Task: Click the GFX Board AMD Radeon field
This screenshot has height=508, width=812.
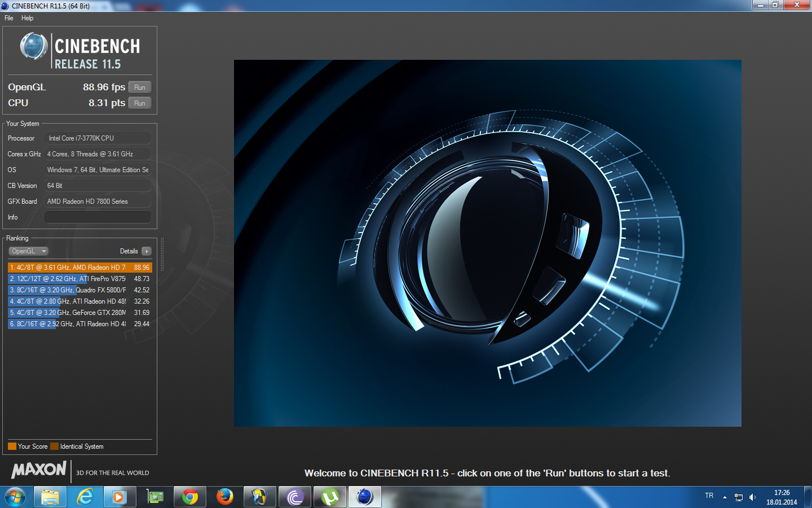Action: [x=98, y=202]
